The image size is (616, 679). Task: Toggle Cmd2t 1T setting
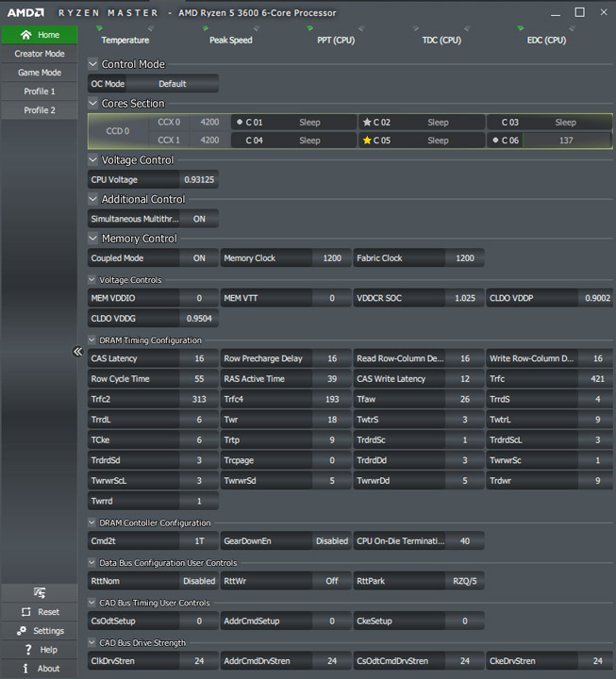coord(199,541)
